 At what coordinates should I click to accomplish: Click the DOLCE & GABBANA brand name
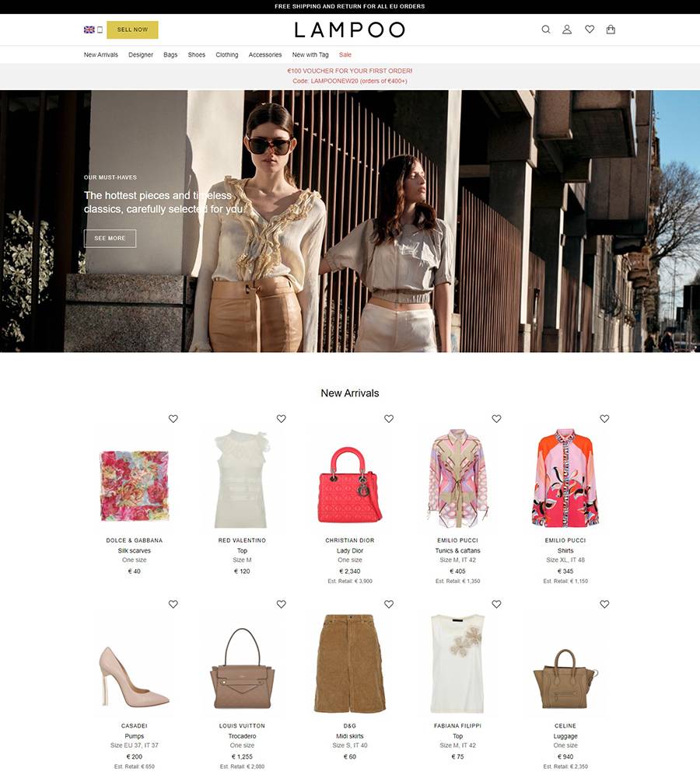click(x=135, y=540)
